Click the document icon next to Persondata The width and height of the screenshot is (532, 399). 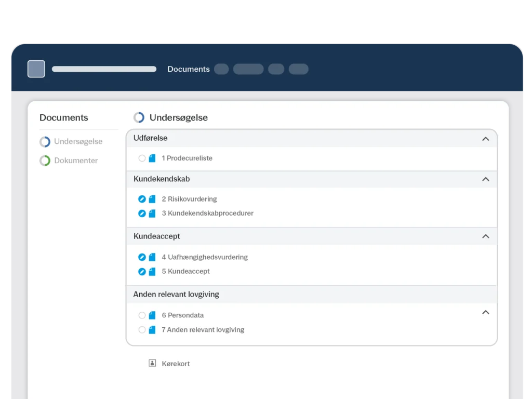[152, 315]
